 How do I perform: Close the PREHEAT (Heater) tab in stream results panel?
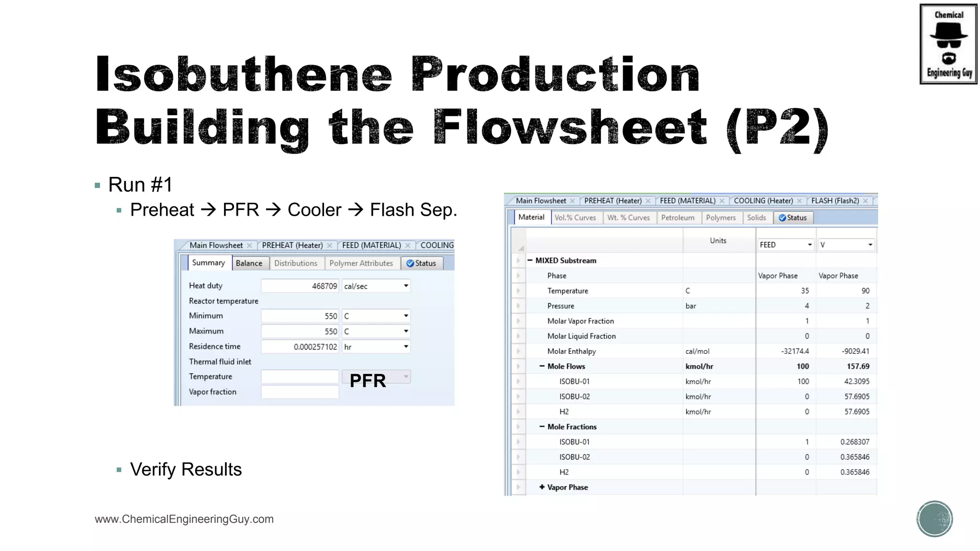pos(648,201)
